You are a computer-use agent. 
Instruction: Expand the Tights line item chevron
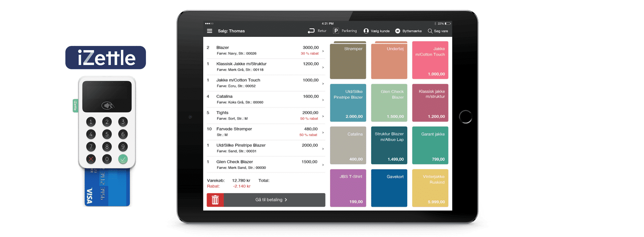click(323, 116)
